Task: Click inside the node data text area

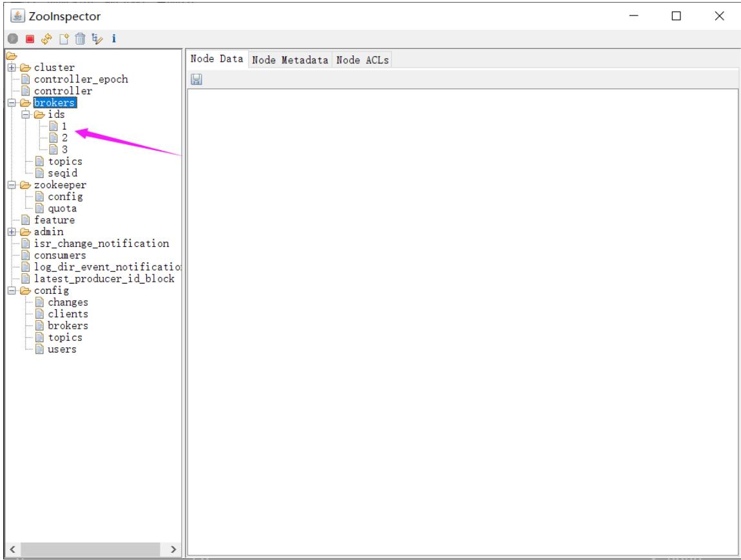Action: [463, 322]
